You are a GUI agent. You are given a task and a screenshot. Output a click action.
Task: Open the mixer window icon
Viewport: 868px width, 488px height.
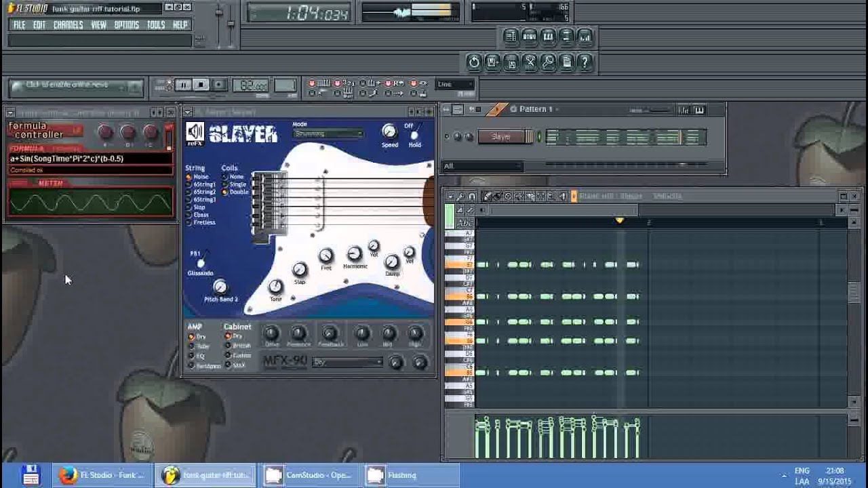coord(585,37)
